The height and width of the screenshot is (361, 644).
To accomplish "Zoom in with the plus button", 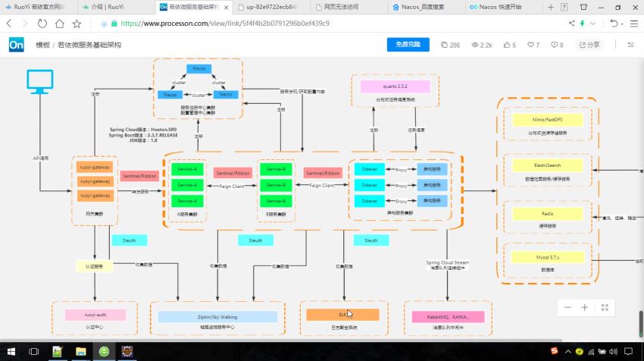I will pyautogui.click(x=585, y=307).
